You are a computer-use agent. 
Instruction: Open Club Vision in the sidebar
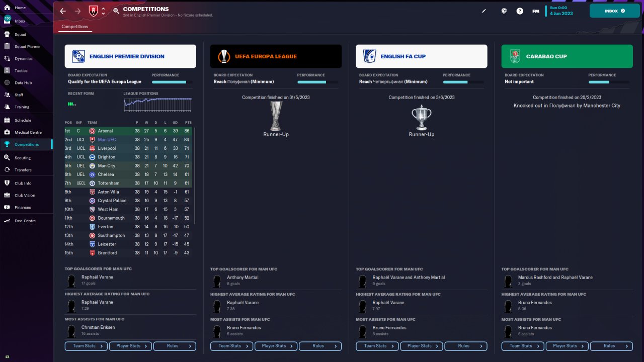[x=26, y=195]
